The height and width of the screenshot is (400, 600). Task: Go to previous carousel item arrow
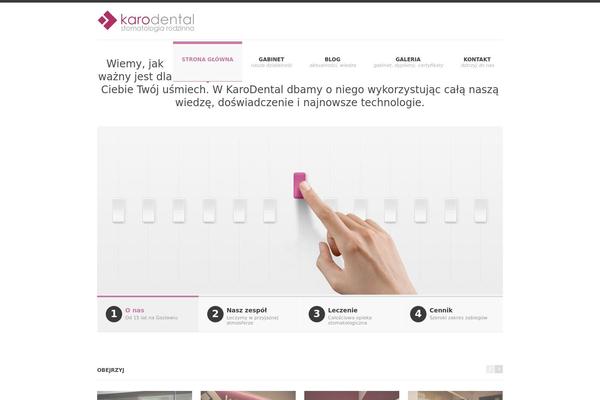pyautogui.click(x=490, y=369)
